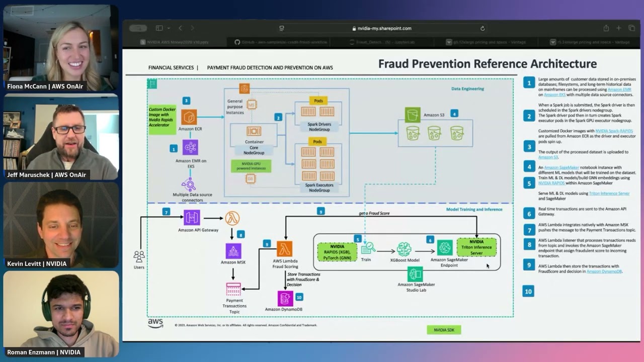Click the XGBoost Model icon

pos(404,249)
